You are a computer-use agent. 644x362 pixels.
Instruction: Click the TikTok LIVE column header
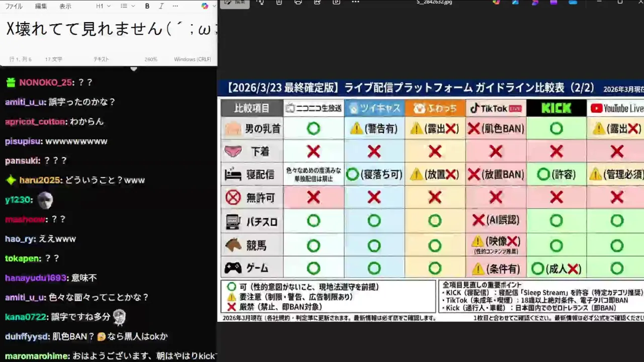pos(496,108)
